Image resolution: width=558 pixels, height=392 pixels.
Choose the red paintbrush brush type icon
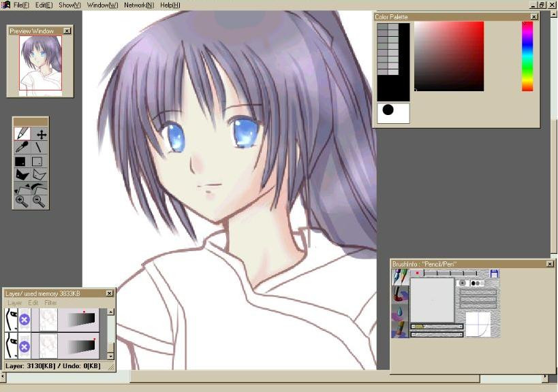(400, 294)
